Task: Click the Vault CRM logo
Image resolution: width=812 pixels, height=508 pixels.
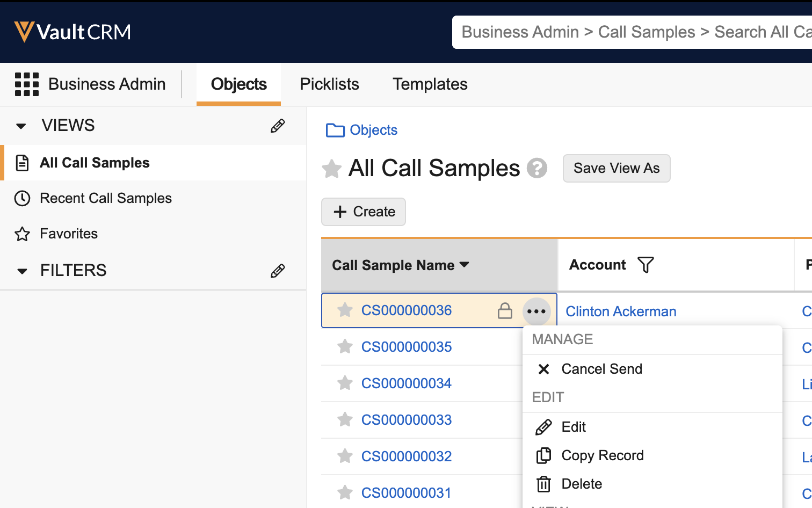Action: pyautogui.click(x=73, y=32)
